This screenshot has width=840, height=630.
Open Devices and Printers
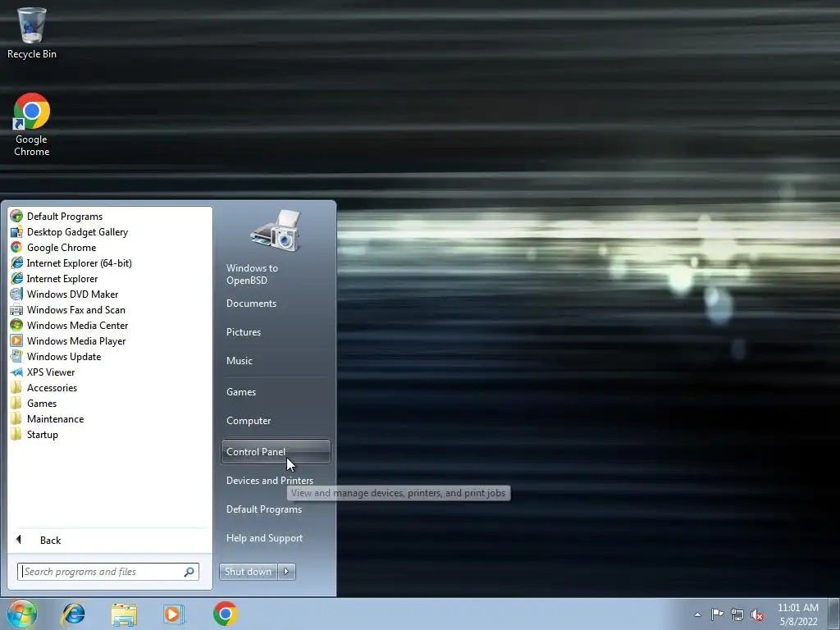point(270,481)
